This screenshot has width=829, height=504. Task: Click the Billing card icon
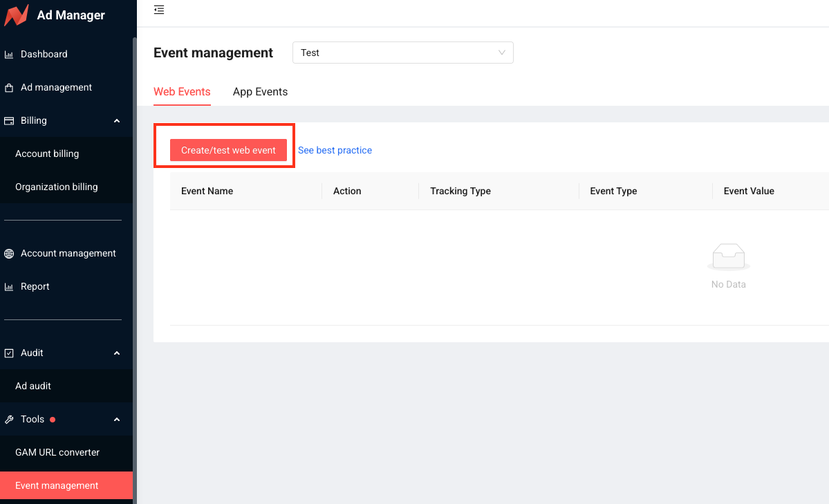tap(9, 121)
